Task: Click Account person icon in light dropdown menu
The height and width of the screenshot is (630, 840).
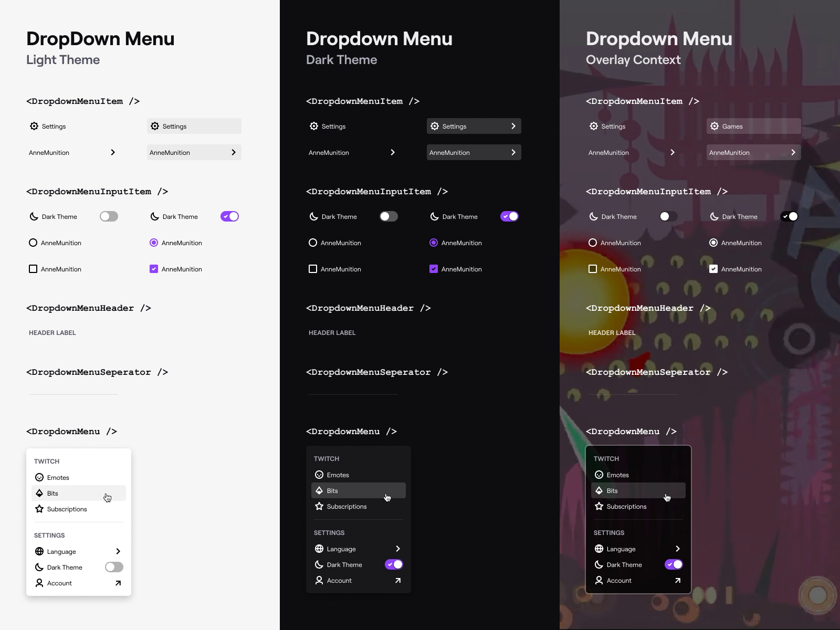Action: 39,583
